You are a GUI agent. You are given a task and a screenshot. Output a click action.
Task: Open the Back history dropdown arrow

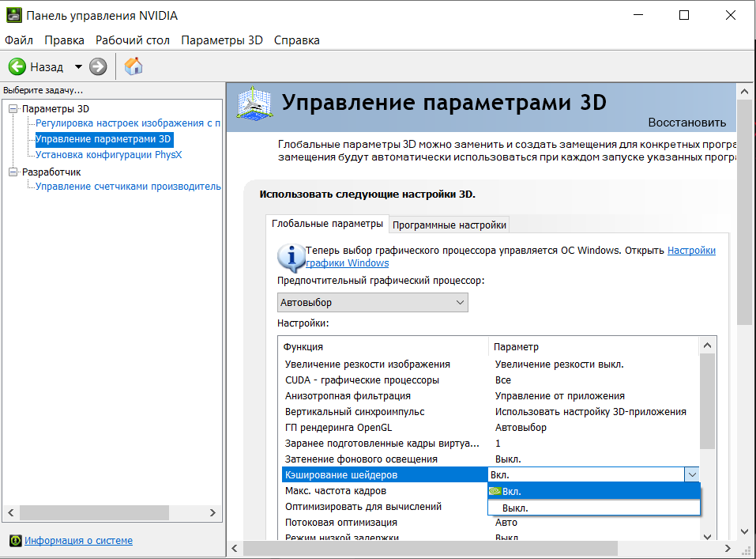tap(78, 66)
